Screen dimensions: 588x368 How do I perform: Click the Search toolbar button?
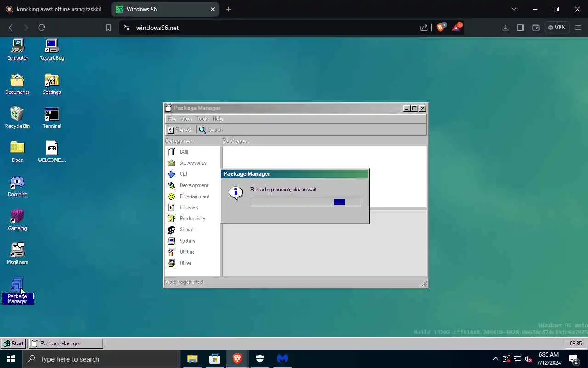(211, 130)
